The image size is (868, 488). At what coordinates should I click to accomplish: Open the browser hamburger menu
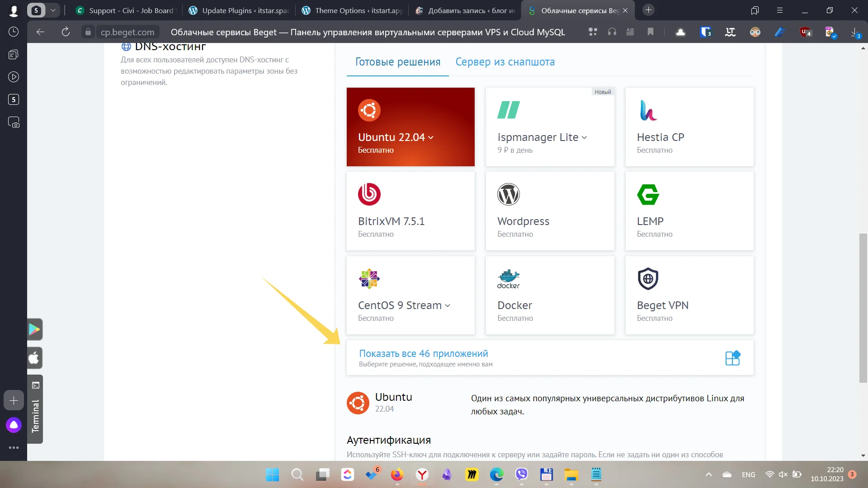pyautogui.click(x=780, y=10)
